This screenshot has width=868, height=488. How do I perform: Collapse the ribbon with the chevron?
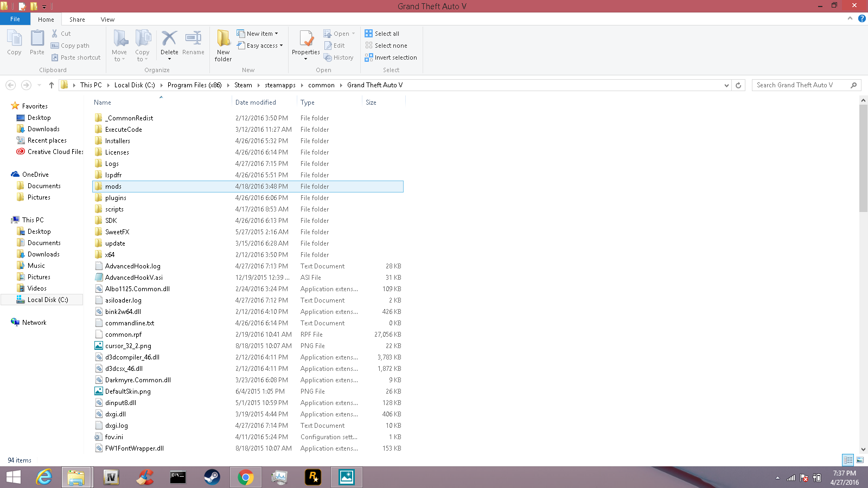(850, 18)
